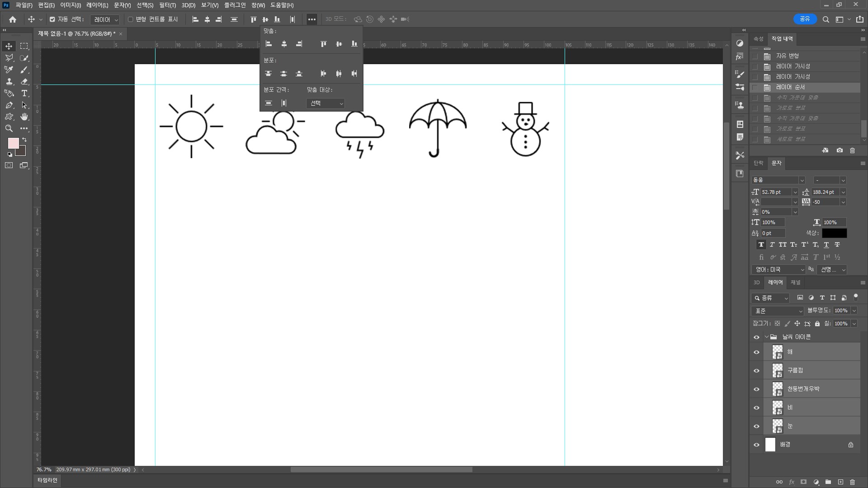The height and width of the screenshot is (488, 868).
Task: Hide the 해 layer visibility
Action: pyautogui.click(x=756, y=352)
